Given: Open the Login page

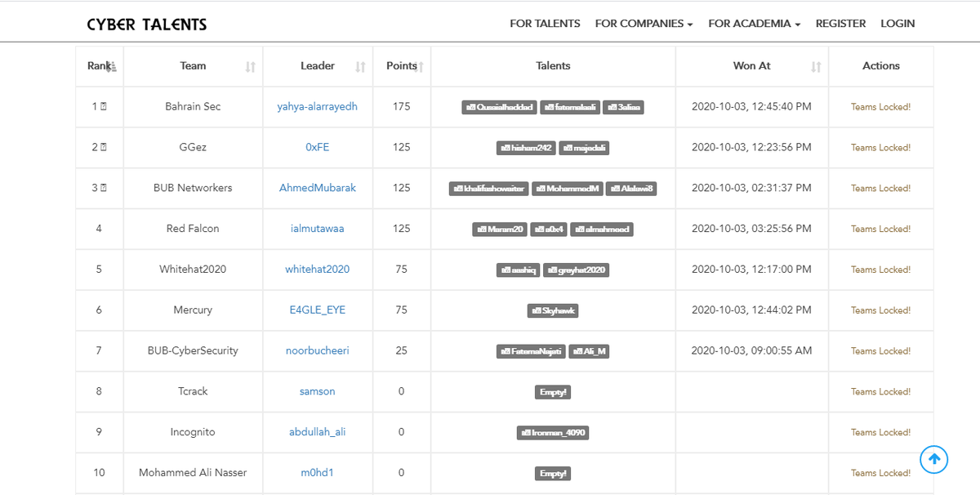Looking at the screenshot, I should pos(898,24).
